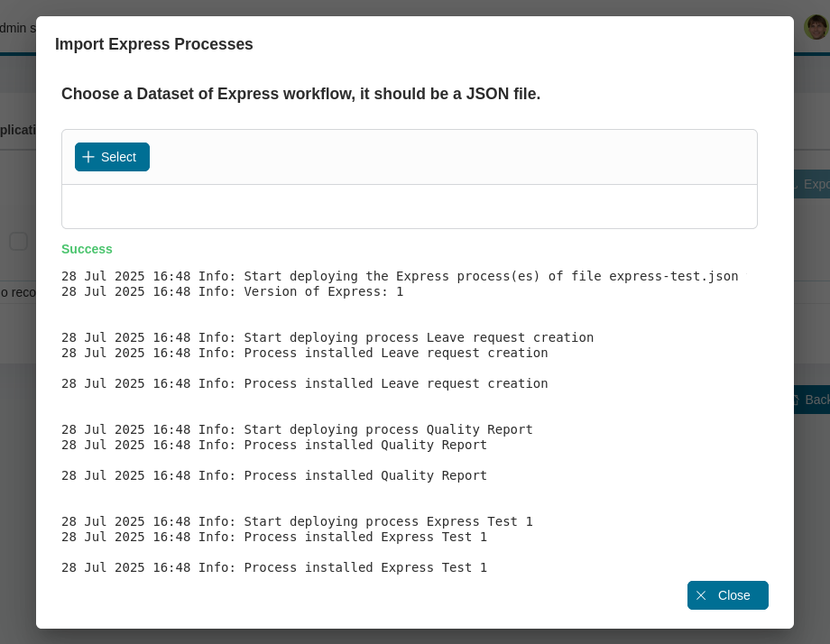The width and height of the screenshot is (830, 644).
Task: Click the empty file list area
Action: pyautogui.click(x=409, y=207)
